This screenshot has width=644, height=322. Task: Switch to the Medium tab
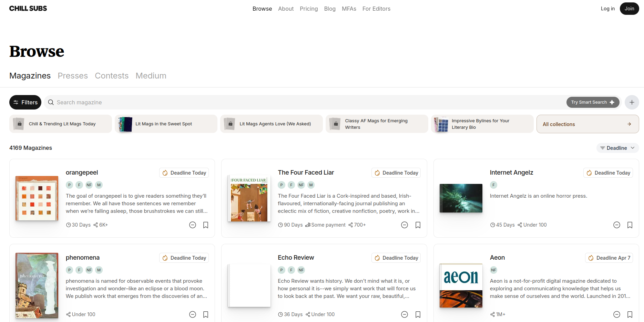[x=151, y=76]
